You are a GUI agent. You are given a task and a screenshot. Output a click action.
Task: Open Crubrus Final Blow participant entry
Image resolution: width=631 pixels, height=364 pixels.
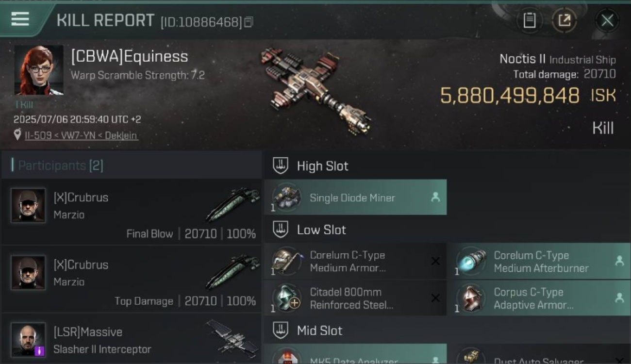132,212
